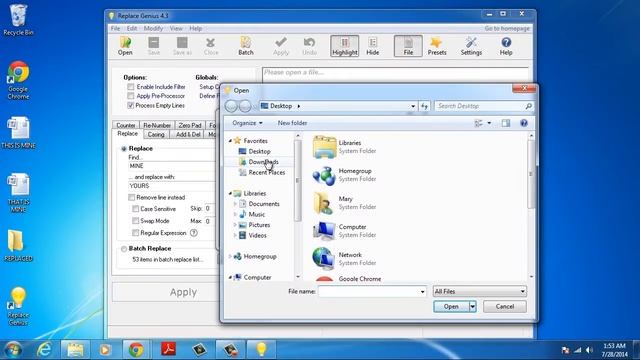Select the Libraries system folder icon

pyautogui.click(x=324, y=147)
